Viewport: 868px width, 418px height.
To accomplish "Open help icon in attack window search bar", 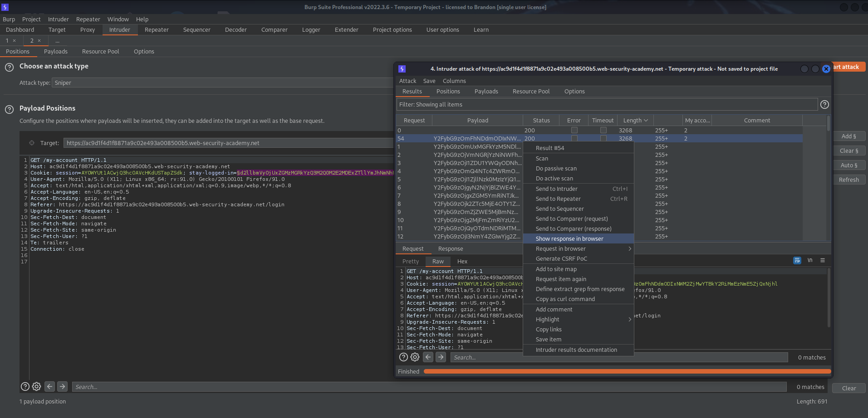I will [403, 357].
